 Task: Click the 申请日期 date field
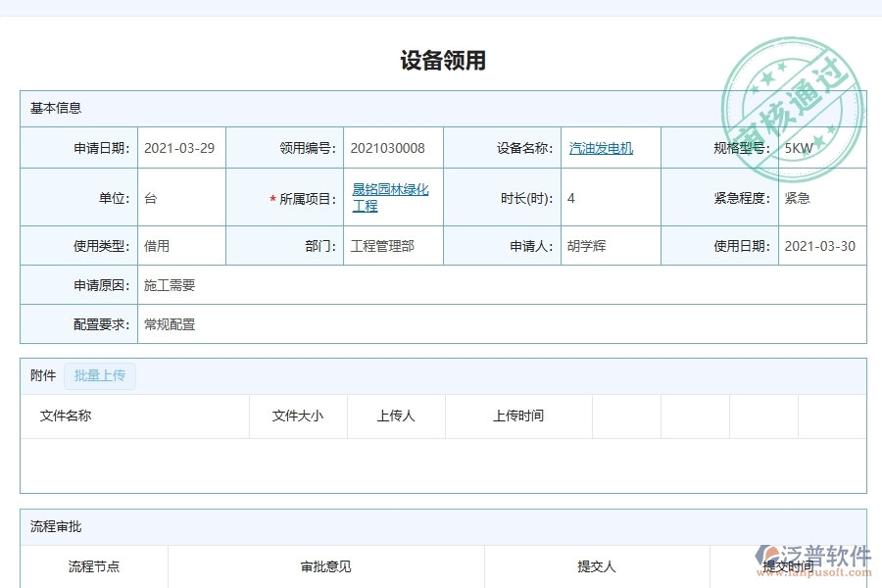[x=180, y=147]
